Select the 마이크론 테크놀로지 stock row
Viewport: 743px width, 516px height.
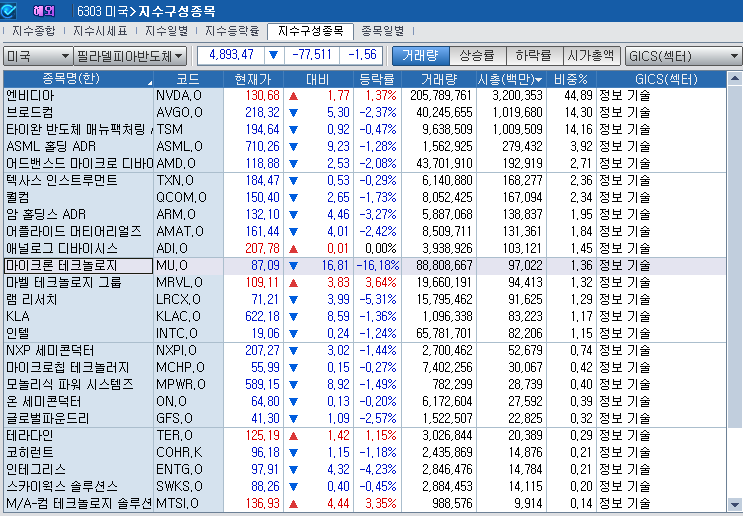[77, 265]
